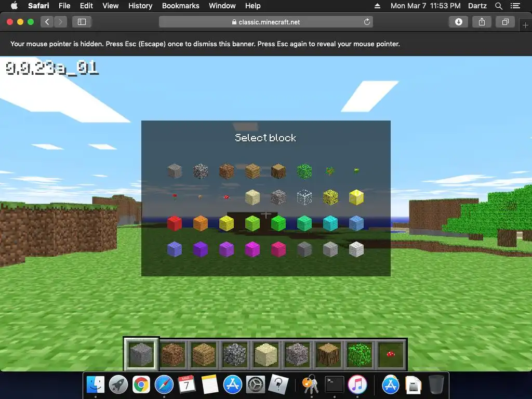Open Notification Center in the menu bar

pyautogui.click(x=515, y=6)
